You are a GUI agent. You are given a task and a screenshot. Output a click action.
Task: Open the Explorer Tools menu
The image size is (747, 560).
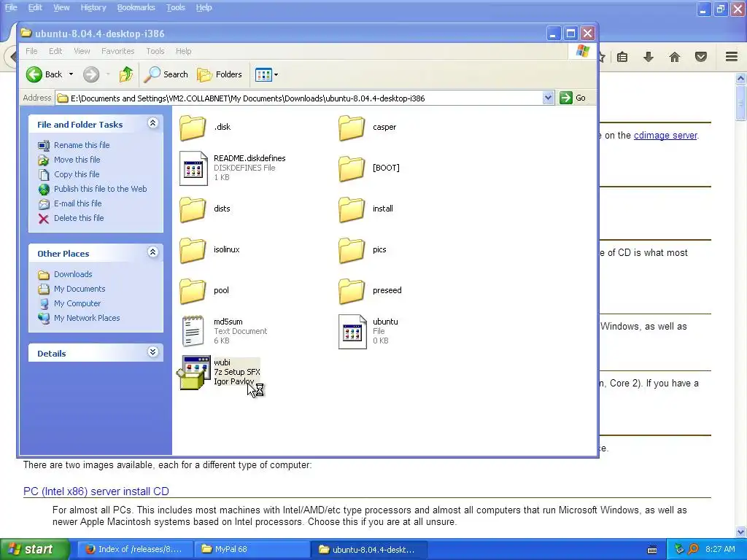coord(155,51)
